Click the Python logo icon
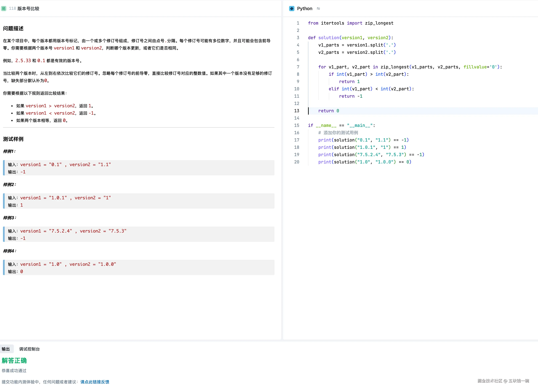538x392 pixels. [292, 8]
